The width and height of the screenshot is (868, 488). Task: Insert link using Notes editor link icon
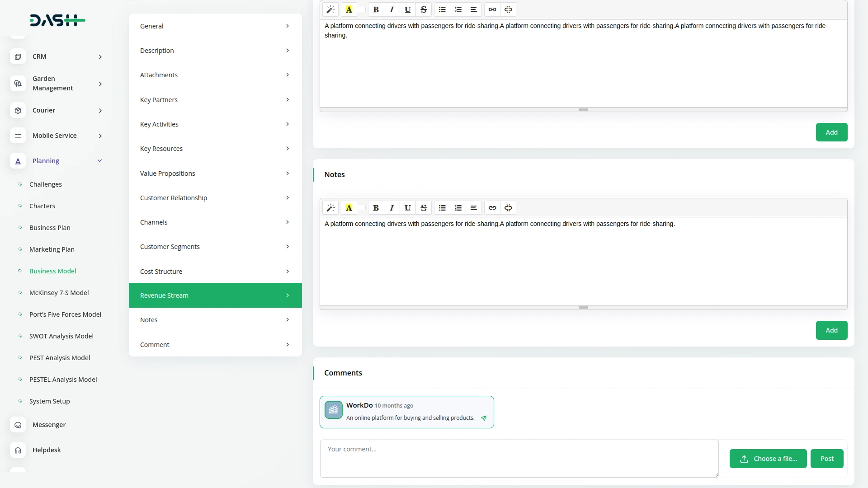point(492,208)
